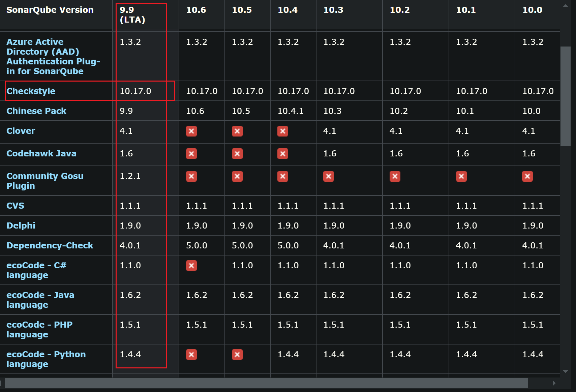Click Community Gosu Plugin red X under 10.5
Viewport: 576px width, 392px height.
(x=237, y=176)
